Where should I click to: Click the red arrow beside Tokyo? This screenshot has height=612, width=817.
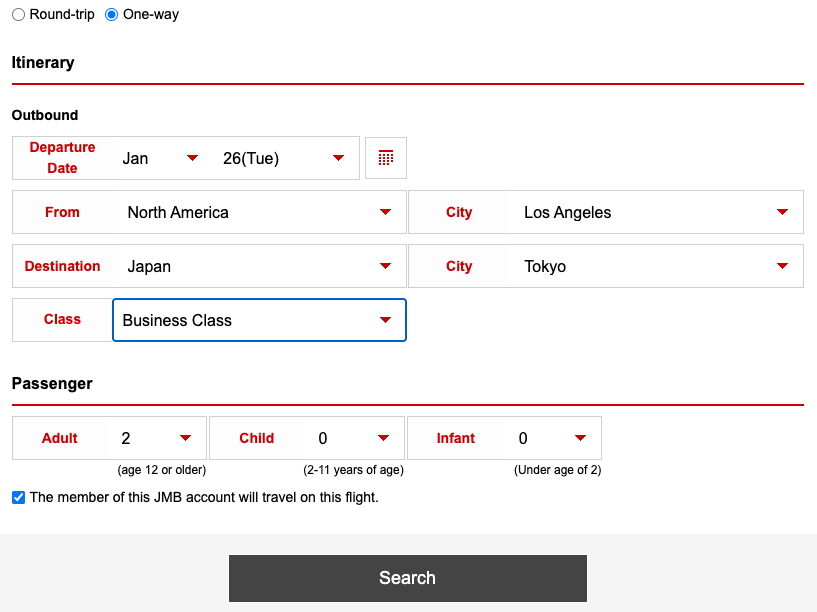click(x=781, y=266)
